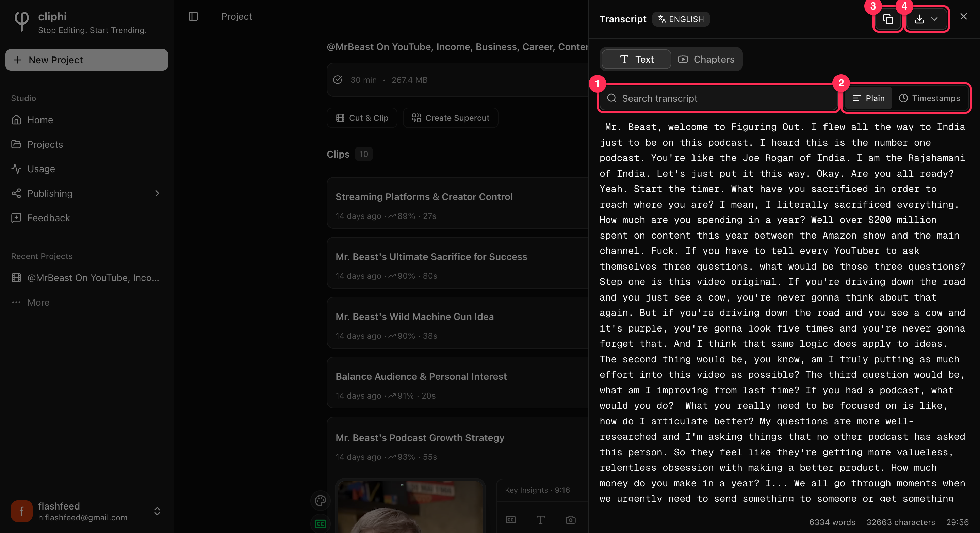
Task: Click the captions icon under Key Insights
Action: (x=510, y=520)
